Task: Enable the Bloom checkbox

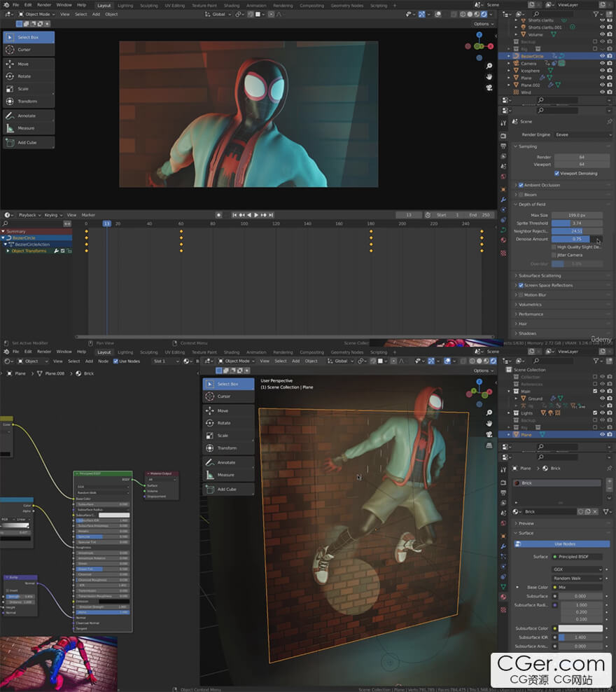Action: point(521,195)
